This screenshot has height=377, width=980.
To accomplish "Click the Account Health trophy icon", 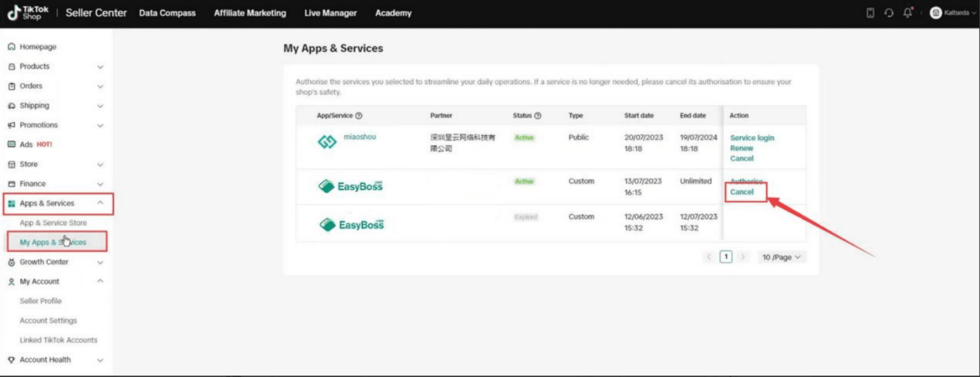I will click(11, 360).
